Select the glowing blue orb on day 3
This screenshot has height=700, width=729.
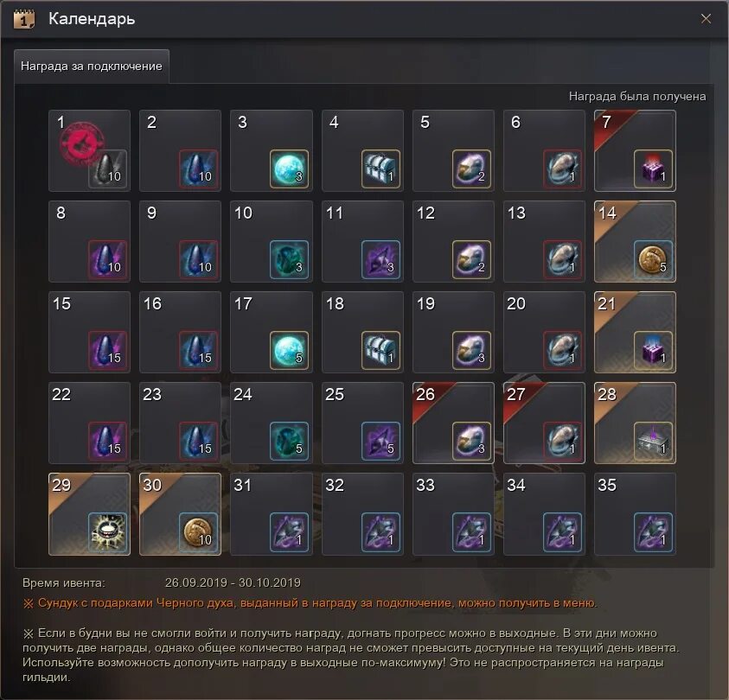pos(289,169)
